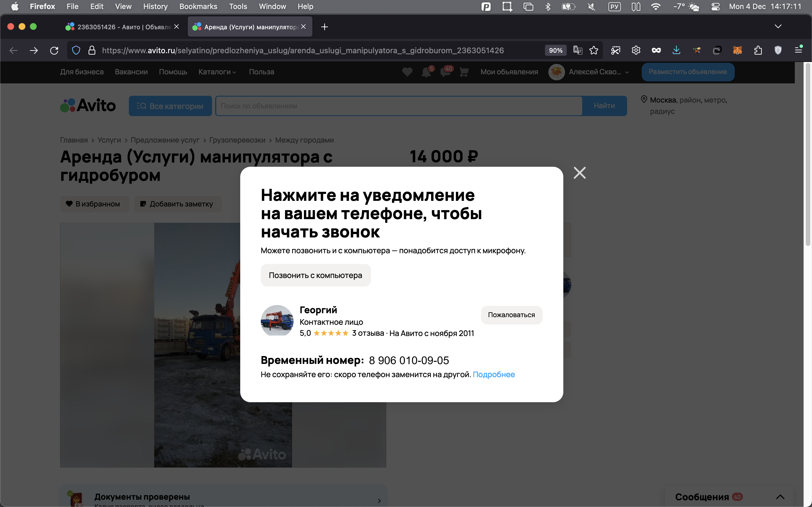Open the shopping cart icon
This screenshot has height=507, width=812.
coord(464,72)
